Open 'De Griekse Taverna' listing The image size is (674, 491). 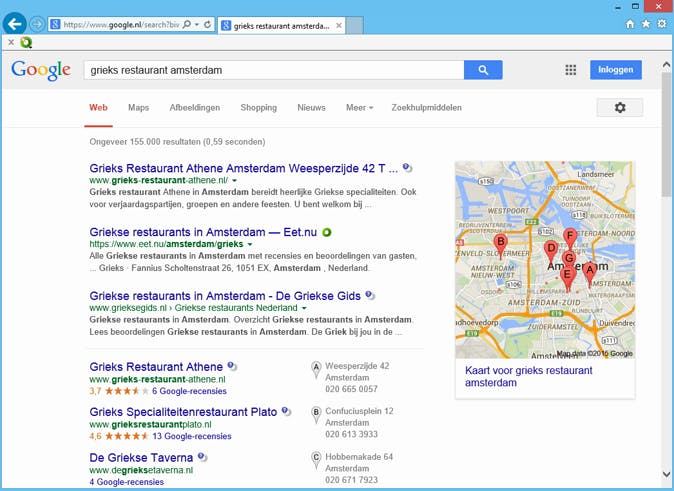point(141,457)
